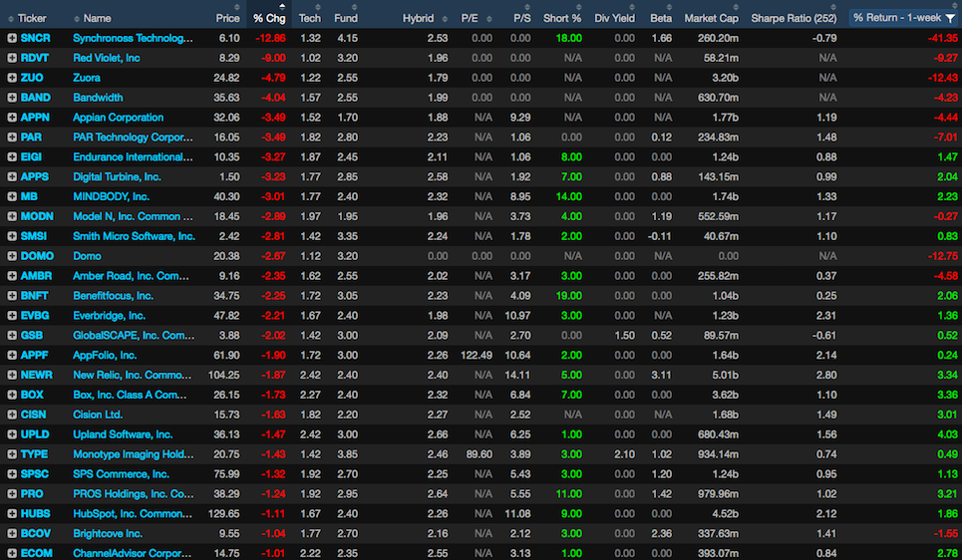
Task: Click plus icon beside APPF
Action: (12, 355)
